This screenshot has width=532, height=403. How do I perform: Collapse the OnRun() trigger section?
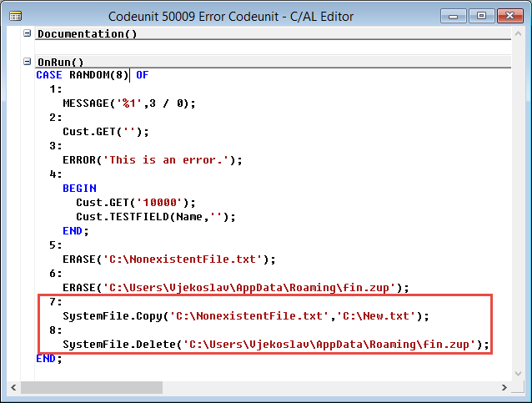click(28, 62)
